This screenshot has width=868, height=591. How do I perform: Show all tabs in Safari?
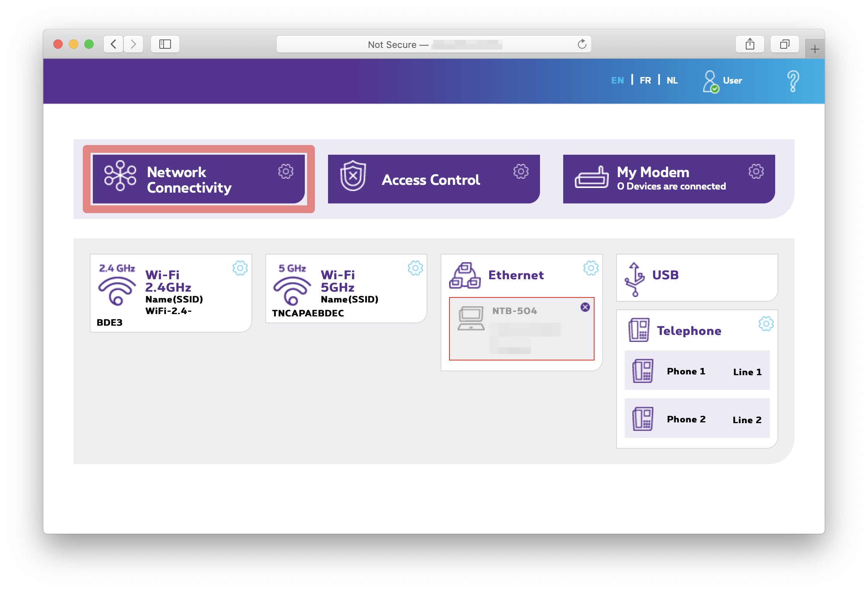[x=784, y=44]
